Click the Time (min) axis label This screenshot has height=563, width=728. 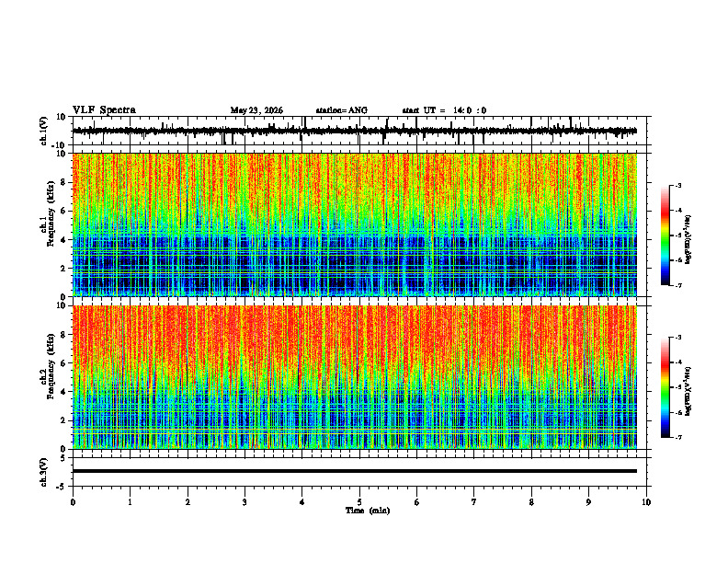(x=368, y=511)
